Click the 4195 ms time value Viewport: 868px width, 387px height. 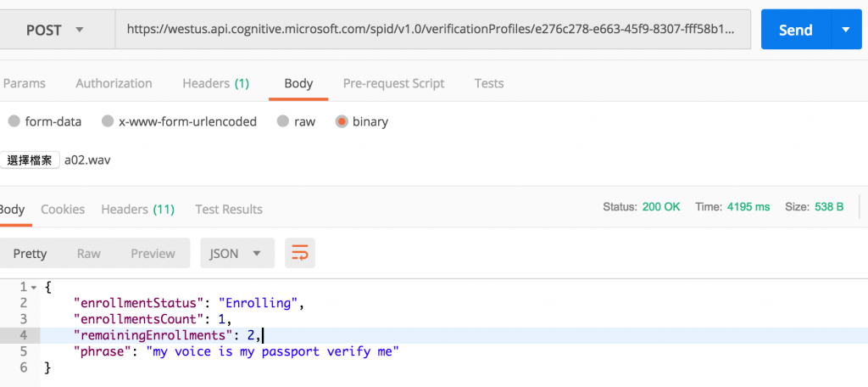(748, 207)
